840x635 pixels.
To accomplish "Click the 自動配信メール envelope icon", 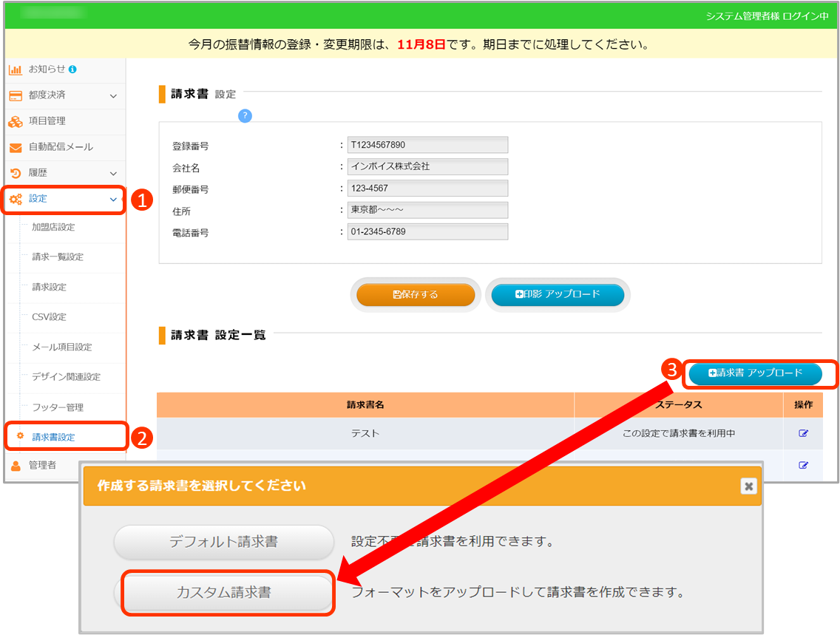I will point(16,147).
